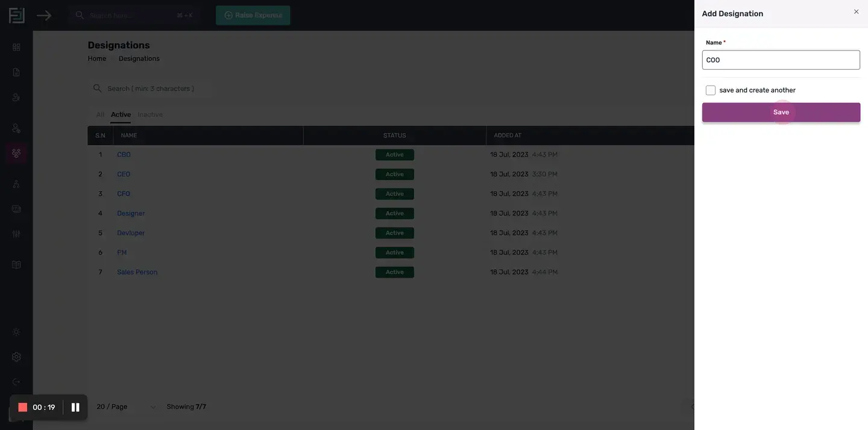Open the PM designation link
The image size is (868, 430).
[x=122, y=253]
